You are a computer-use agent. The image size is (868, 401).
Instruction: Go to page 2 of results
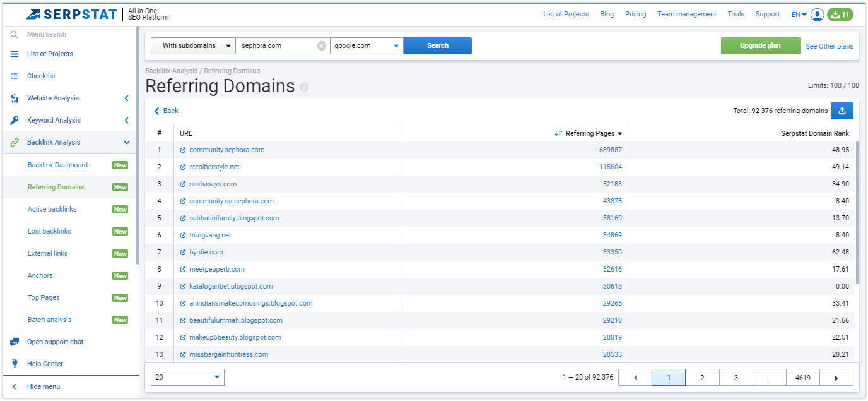click(x=702, y=378)
